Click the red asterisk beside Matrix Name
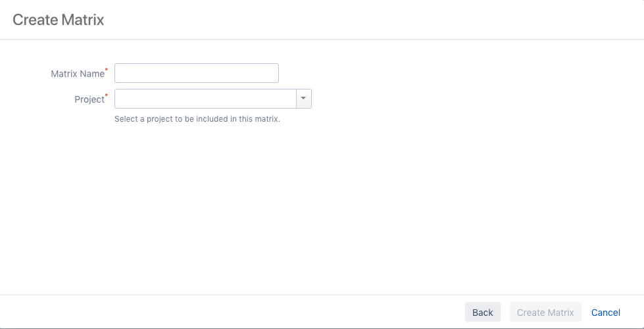The image size is (644, 329). 107,70
